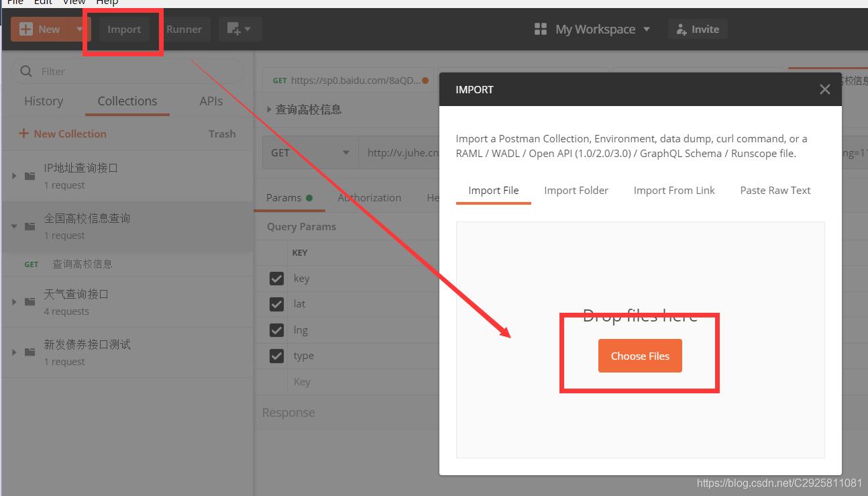Click the New button plus icon
Screen dimensions: 868x496
(x=26, y=29)
